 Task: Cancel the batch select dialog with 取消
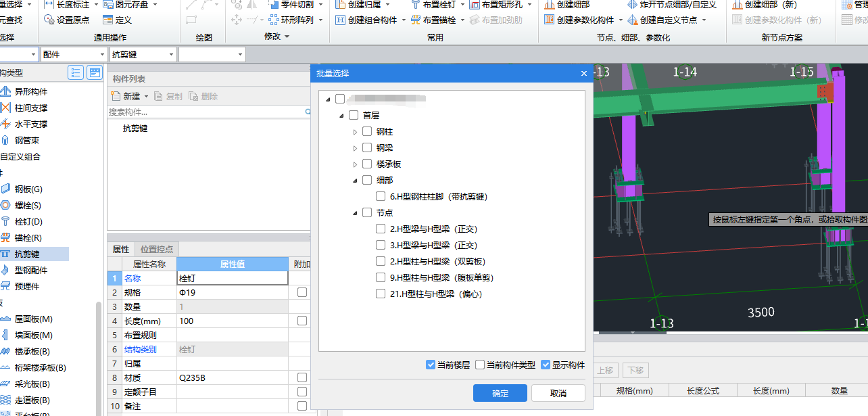(558, 393)
